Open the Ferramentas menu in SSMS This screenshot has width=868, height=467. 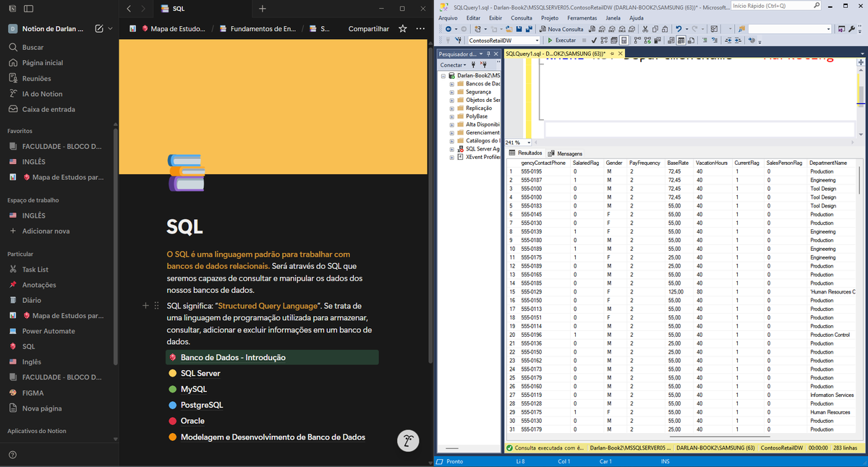pyautogui.click(x=582, y=18)
